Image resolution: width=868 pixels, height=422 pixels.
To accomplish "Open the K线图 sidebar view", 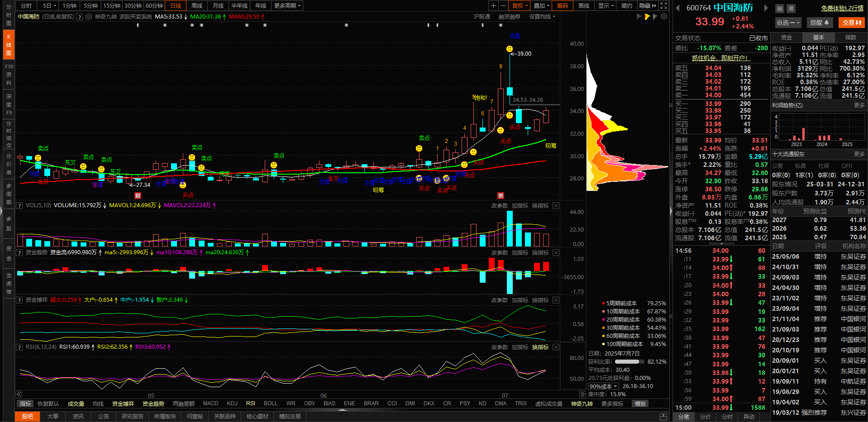I will [x=9, y=45].
